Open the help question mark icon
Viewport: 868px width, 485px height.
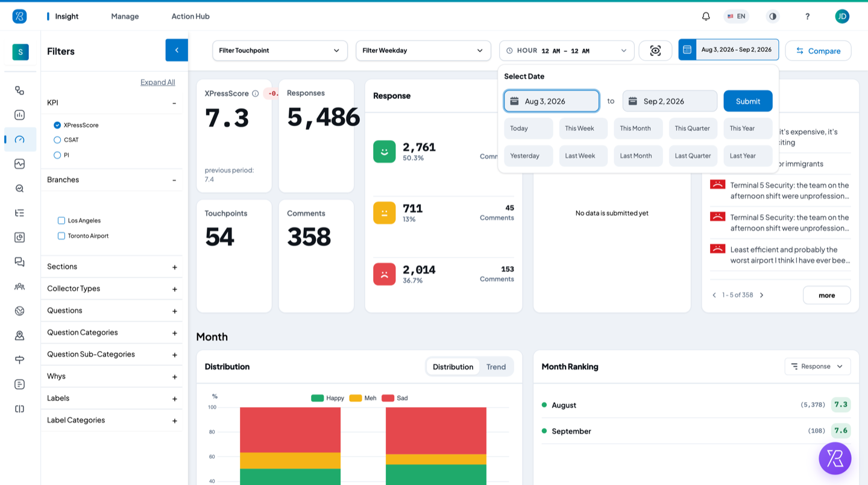point(808,16)
